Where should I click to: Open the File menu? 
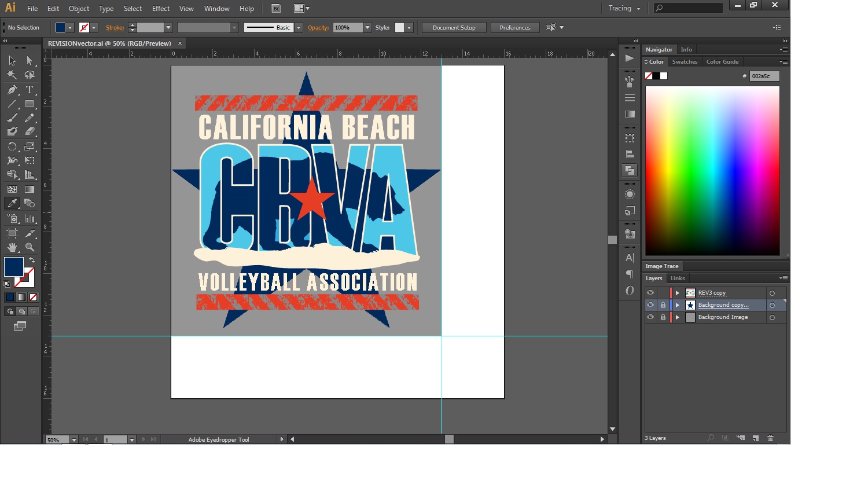point(32,9)
